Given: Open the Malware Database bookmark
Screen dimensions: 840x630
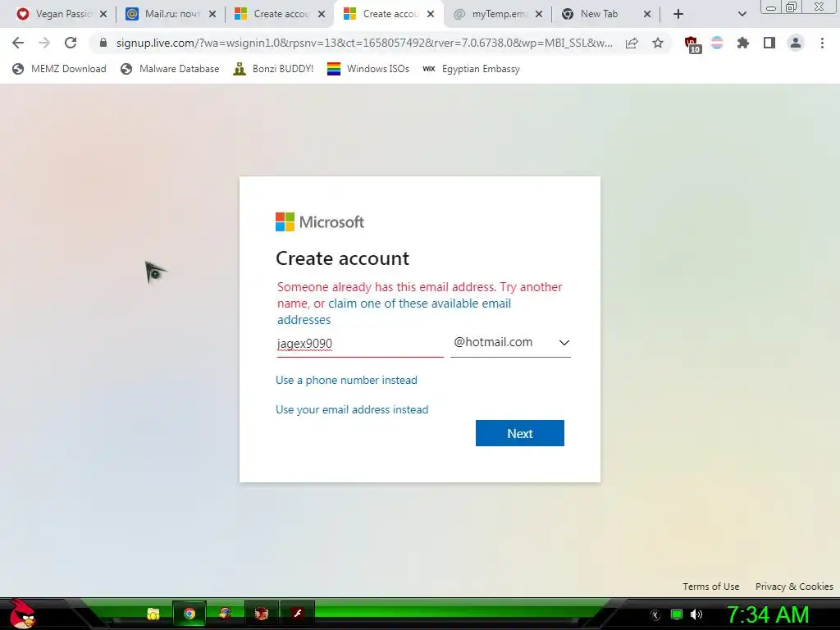Looking at the screenshot, I should [x=170, y=69].
